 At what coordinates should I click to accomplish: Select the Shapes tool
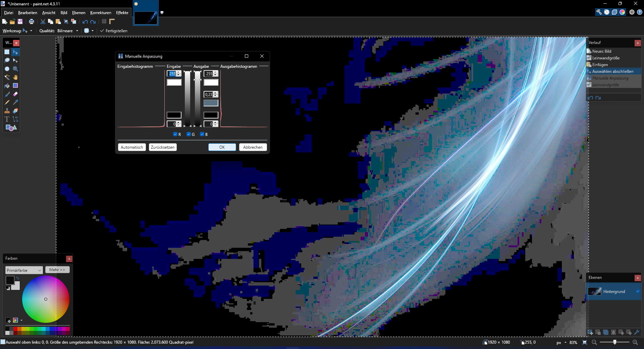tap(11, 128)
